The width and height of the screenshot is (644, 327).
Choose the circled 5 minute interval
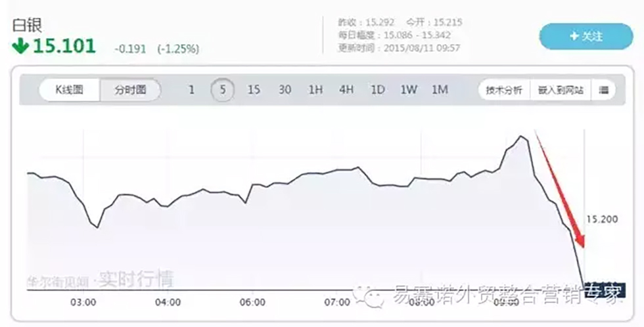tap(223, 91)
